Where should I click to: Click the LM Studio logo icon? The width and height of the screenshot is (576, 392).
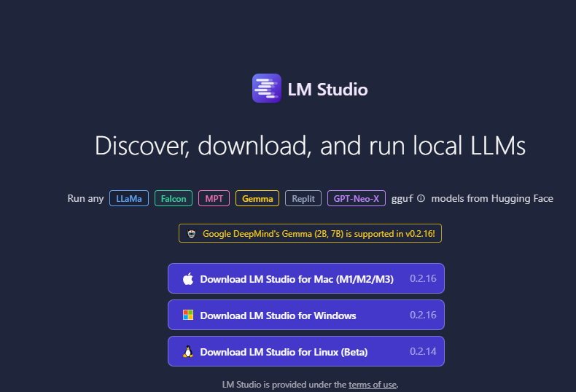click(x=266, y=88)
